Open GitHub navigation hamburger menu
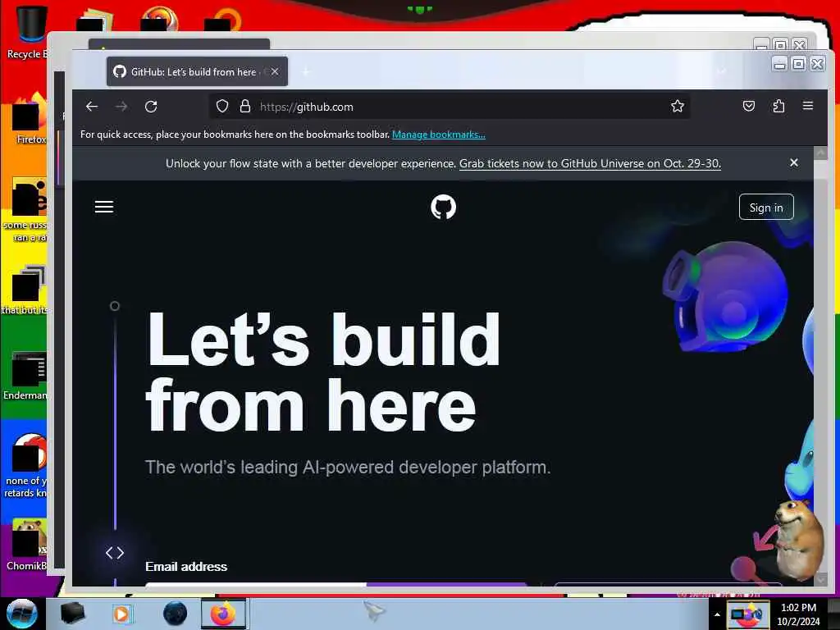The height and width of the screenshot is (630, 840). point(104,207)
